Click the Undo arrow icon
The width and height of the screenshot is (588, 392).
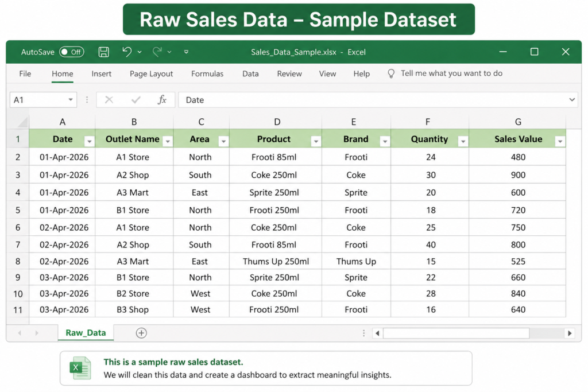[x=127, y=52]
